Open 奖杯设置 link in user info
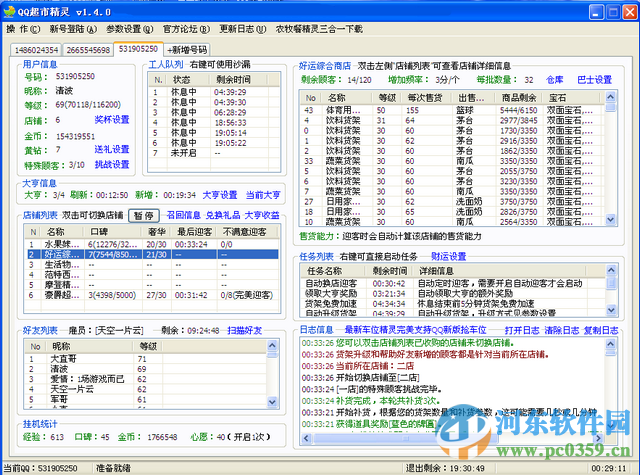The image size is (640, 475). click(112, 119)
